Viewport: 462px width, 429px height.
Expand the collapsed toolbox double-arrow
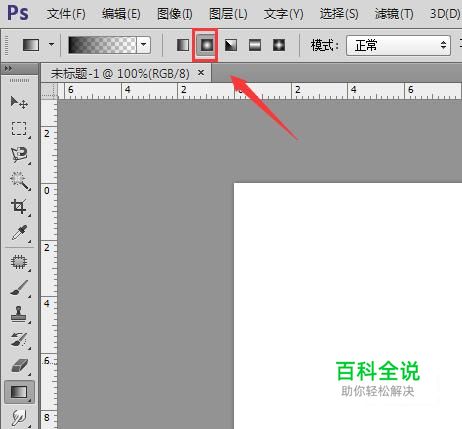pos(8,68)
